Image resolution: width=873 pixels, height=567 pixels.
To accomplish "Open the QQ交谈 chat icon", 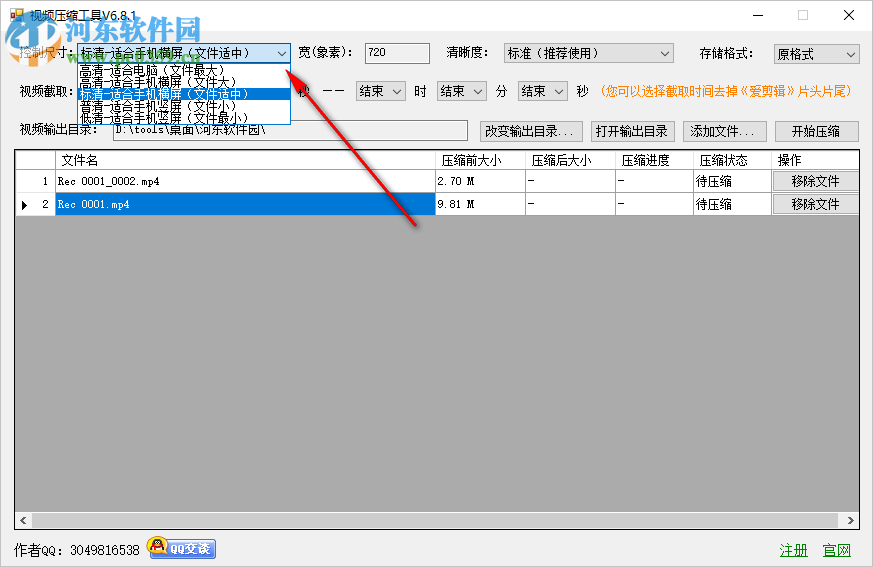I will pos(182,548).
